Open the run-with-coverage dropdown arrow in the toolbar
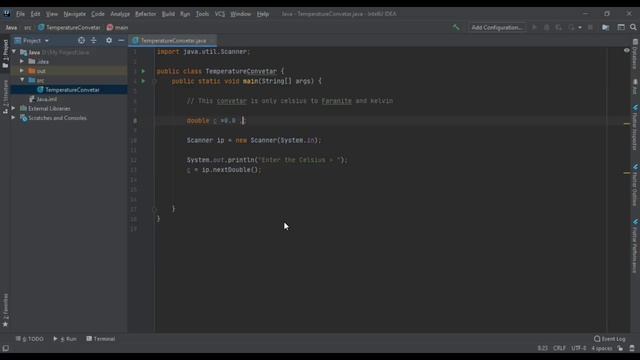Image resolution: width=640 pixels, height=360 pixels. [x=580, y=28]
